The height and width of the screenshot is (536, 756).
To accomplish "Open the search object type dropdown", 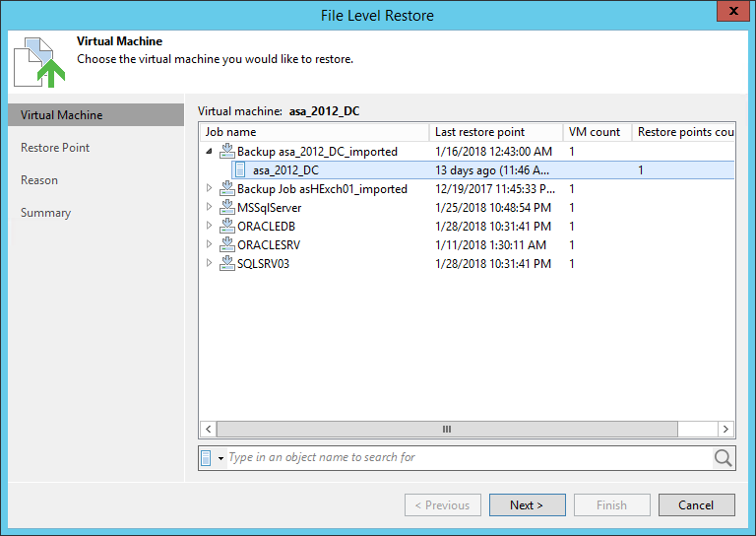I will point(221,459).
